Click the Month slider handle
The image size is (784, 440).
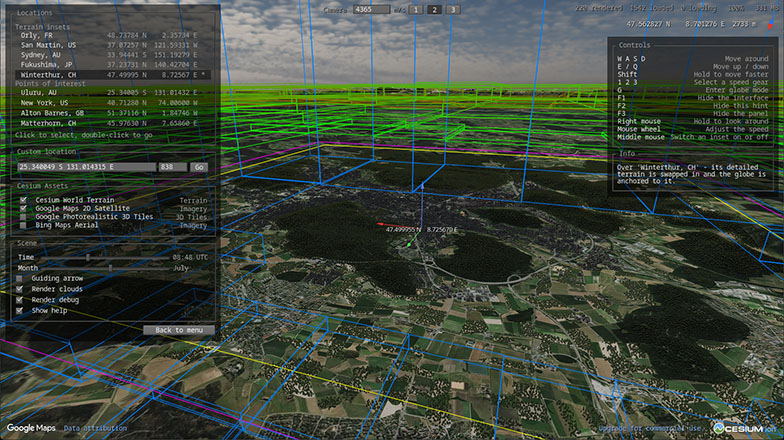[x=110, y=268]
